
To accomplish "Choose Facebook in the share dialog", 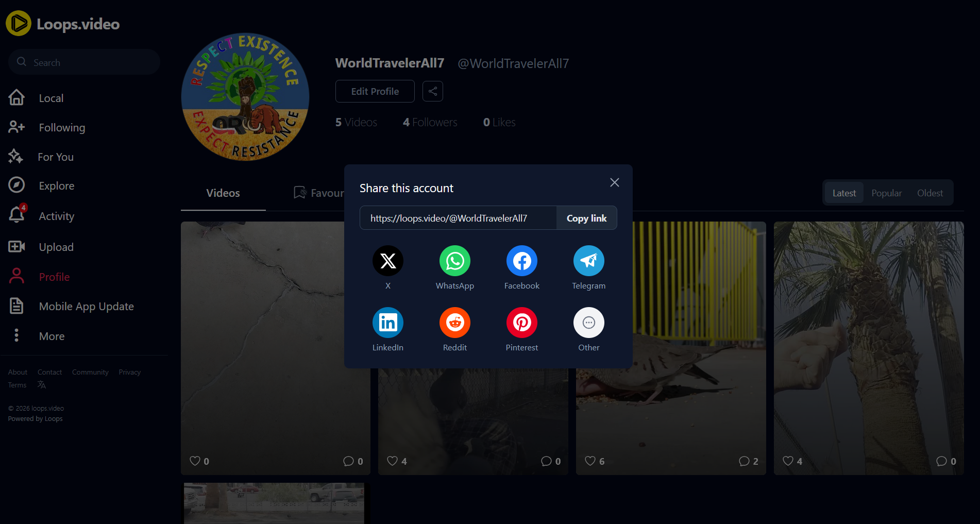I will click(521, 261).
